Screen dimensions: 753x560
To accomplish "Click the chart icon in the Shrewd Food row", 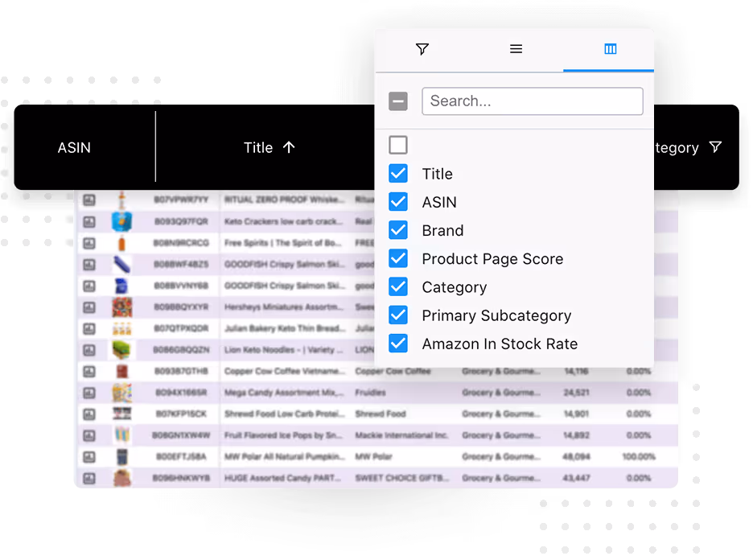I will [89, 414].
